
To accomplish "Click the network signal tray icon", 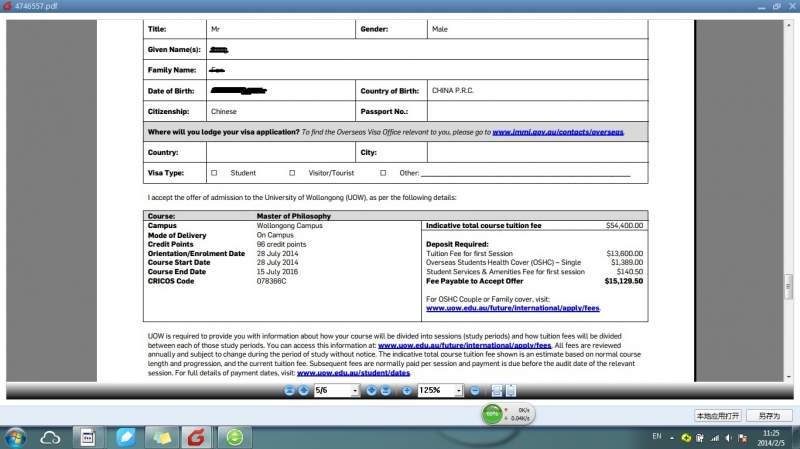I will [715, 438].
